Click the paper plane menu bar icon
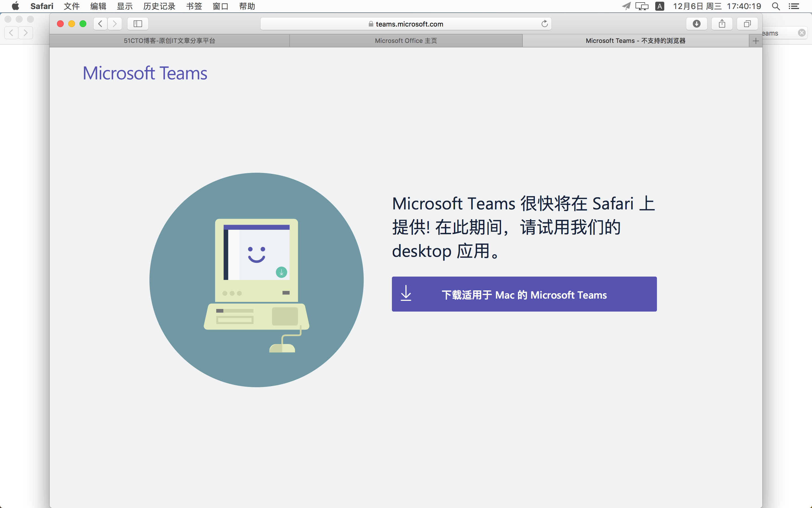Viewport: 812px width, 508px height. click(x=626, y=6)
